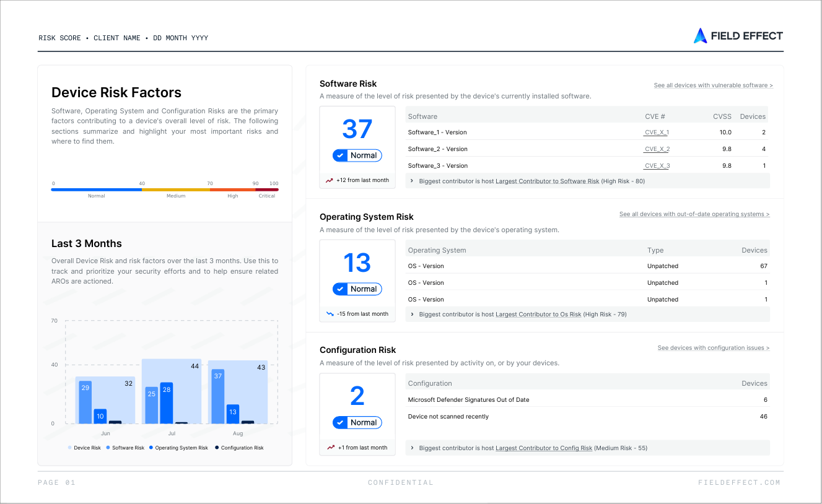Click the Configuration Risk legend dot

217,448
